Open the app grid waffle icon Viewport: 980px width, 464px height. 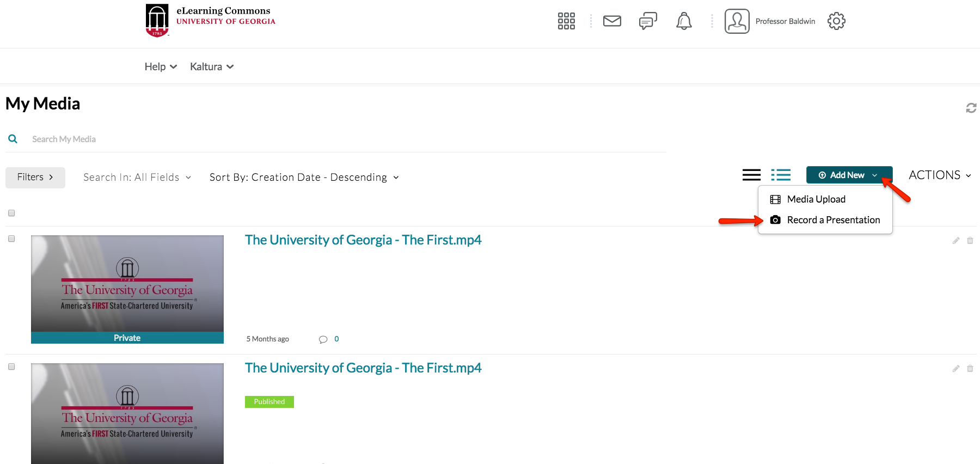[566, 21]
